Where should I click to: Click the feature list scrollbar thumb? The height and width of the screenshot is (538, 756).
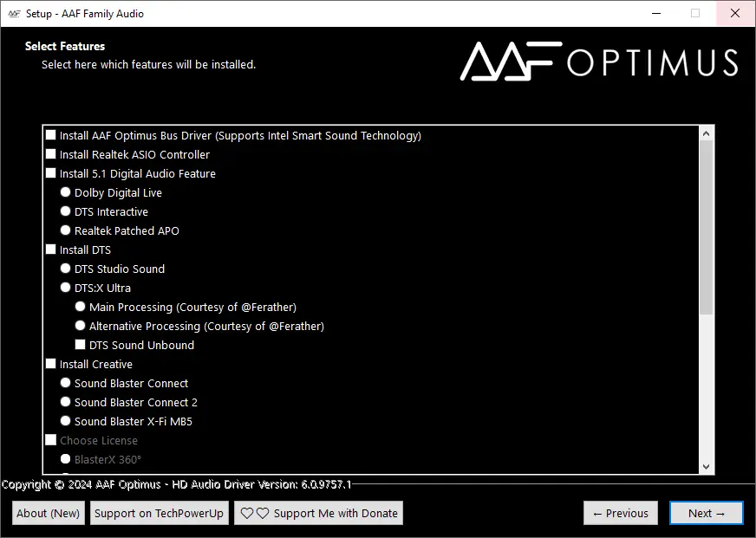(707, 228)
